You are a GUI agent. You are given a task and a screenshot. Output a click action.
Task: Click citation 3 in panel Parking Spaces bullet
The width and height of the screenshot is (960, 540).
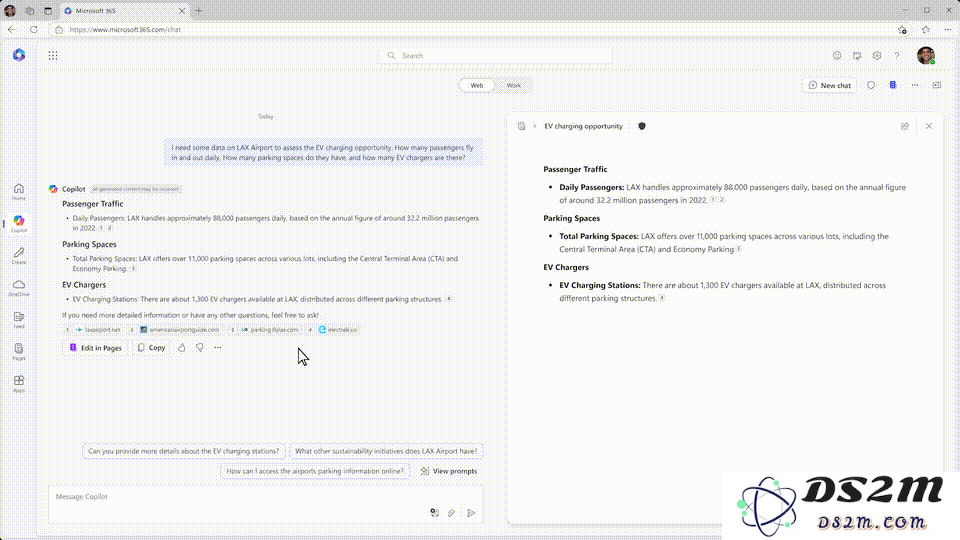(738, 249)
